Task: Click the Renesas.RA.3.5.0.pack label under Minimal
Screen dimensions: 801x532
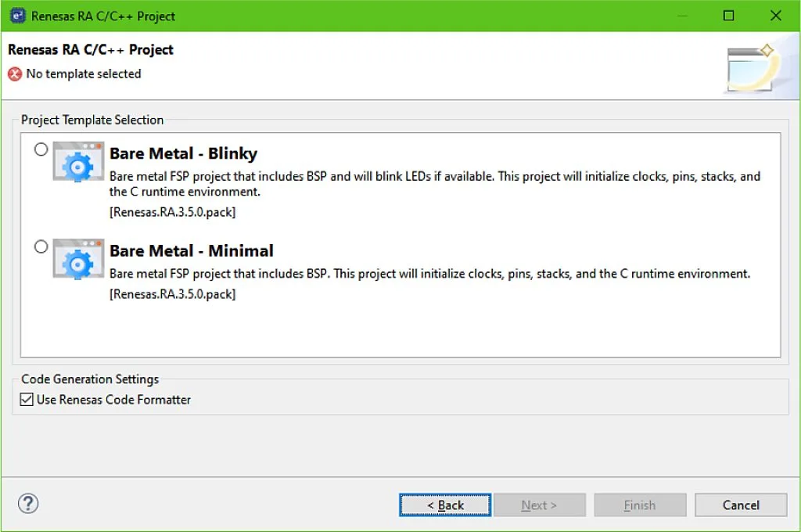Action: coord(173,294)
